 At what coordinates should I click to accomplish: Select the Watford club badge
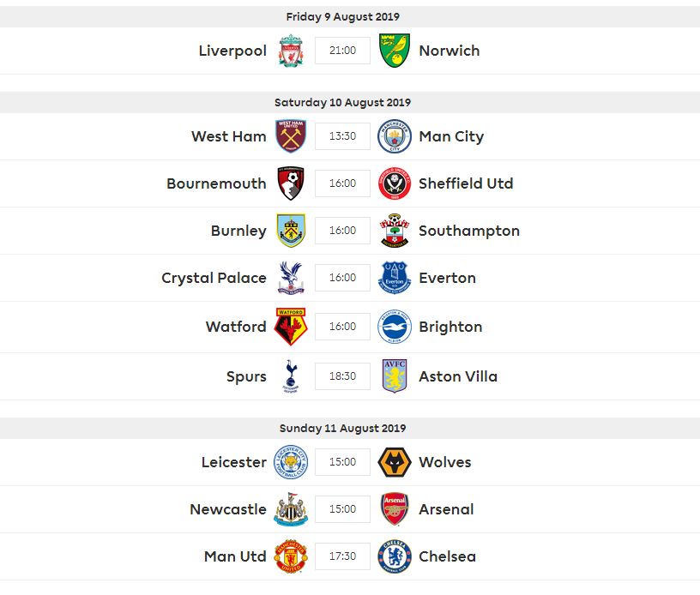291,327
